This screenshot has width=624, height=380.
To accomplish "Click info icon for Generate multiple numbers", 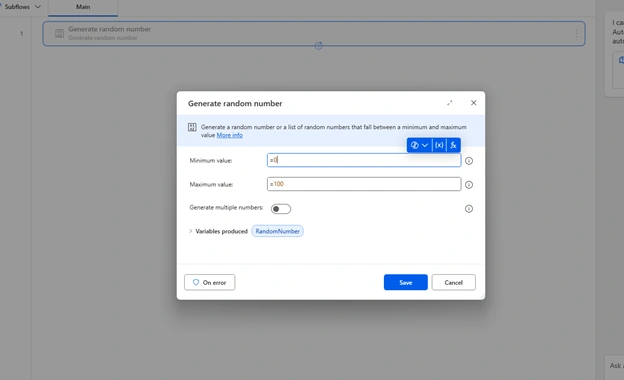I will (x=469, y=209).
